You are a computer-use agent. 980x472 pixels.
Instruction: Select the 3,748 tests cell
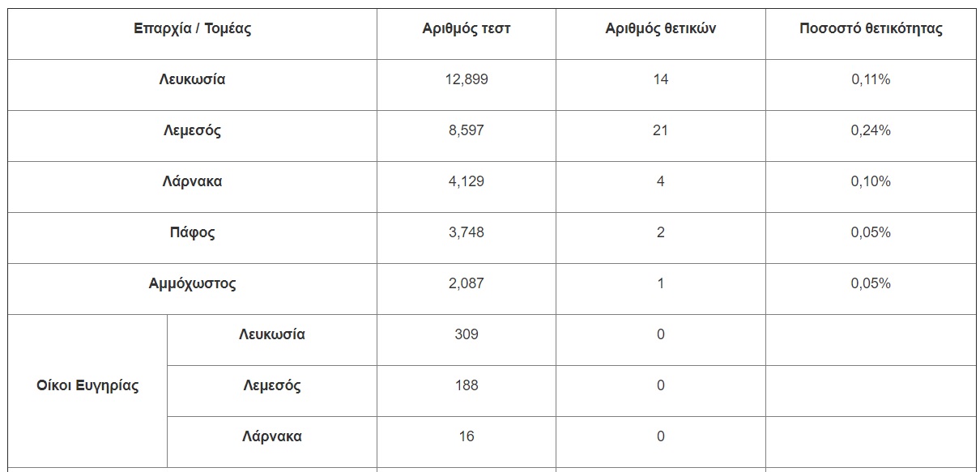[x=467, y=232]
